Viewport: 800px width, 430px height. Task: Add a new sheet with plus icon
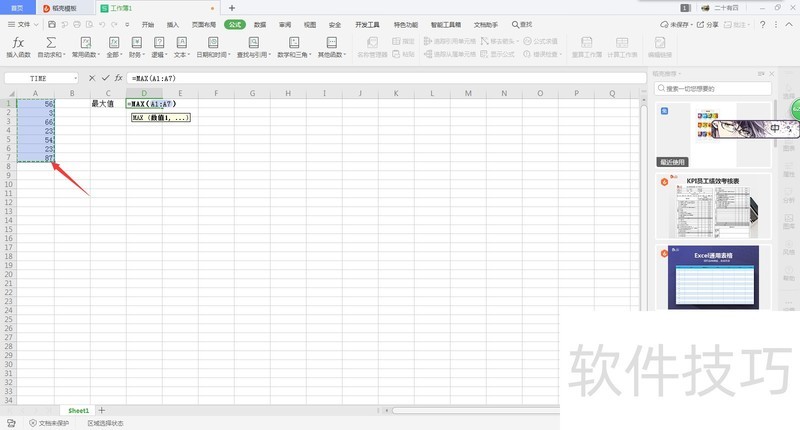tap(102, 410)
